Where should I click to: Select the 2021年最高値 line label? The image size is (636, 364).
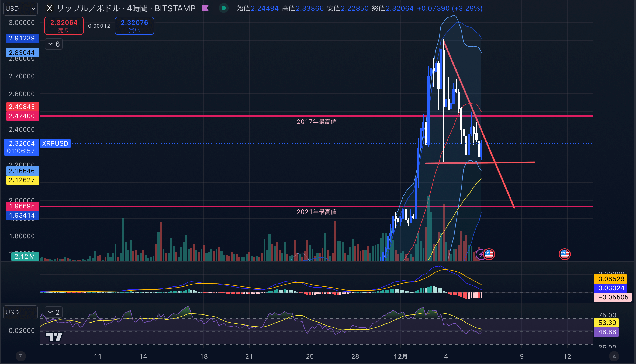pos(317,212)
